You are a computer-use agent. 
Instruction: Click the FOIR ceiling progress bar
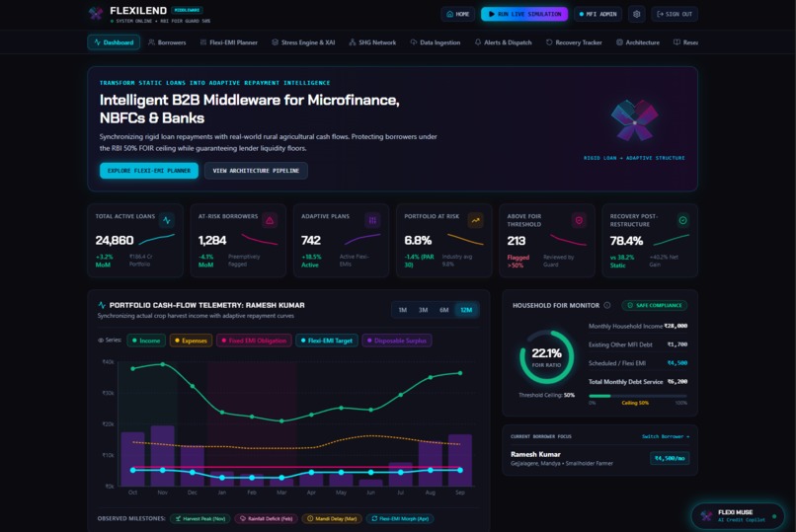(638, 396)
